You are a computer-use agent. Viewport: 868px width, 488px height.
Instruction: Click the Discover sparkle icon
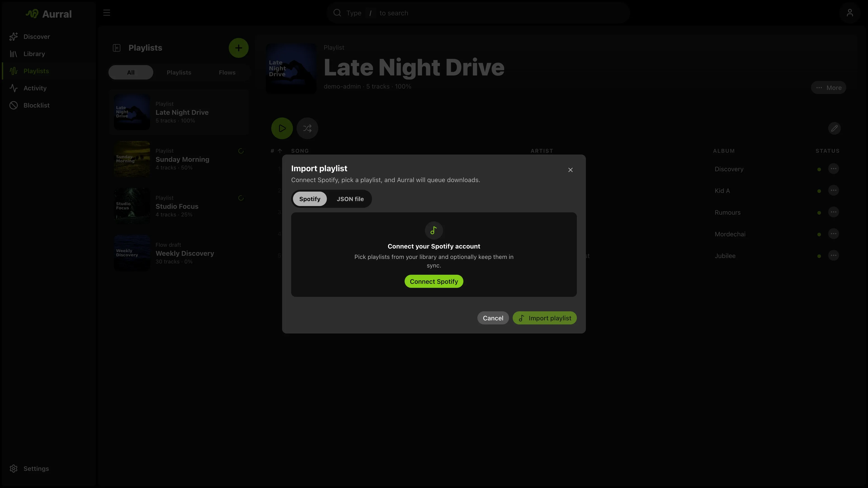pos(14,36)
